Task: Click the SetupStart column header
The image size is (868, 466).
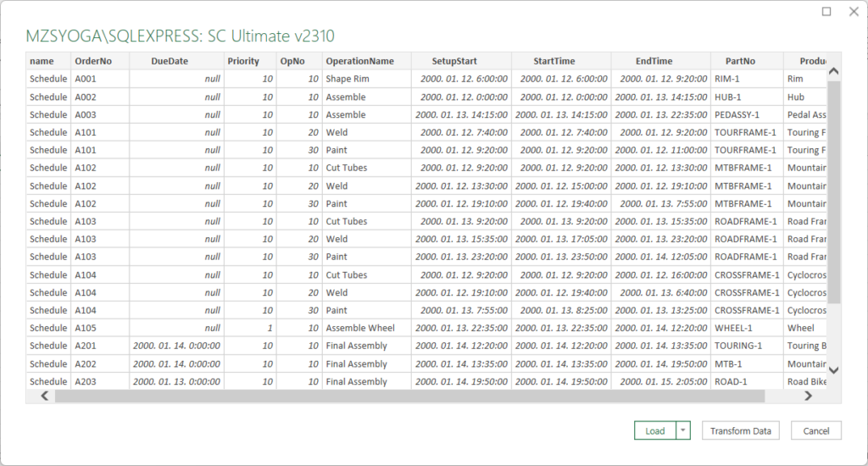Action: [461, 61]
